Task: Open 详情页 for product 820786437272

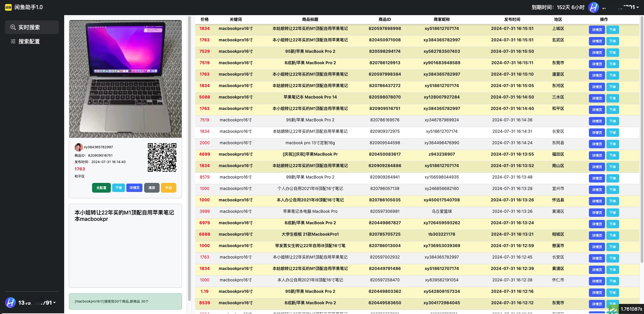Action: (597, 87)
